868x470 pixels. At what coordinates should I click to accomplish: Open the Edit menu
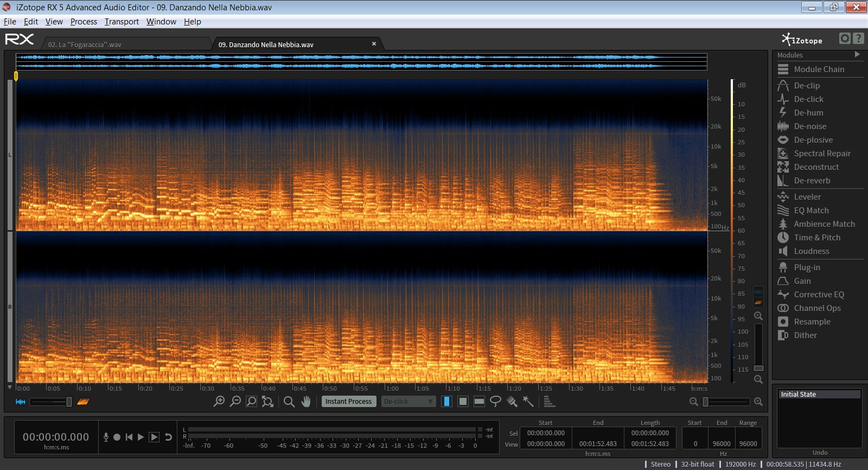(31, 22)
